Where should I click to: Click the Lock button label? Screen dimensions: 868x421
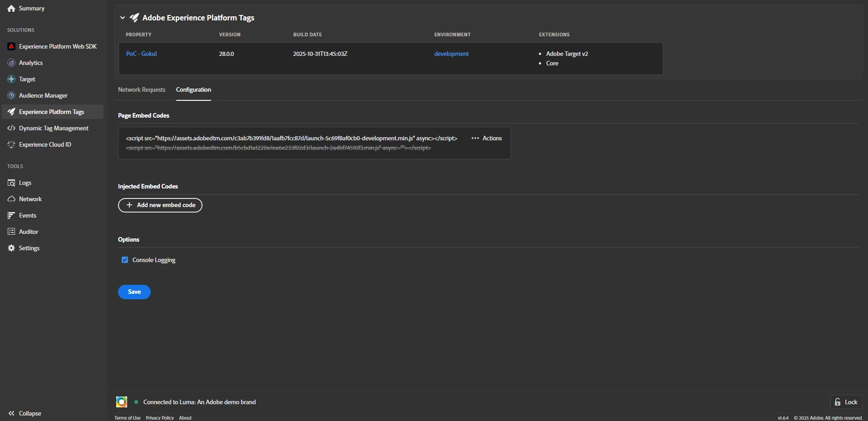[851, 402]
